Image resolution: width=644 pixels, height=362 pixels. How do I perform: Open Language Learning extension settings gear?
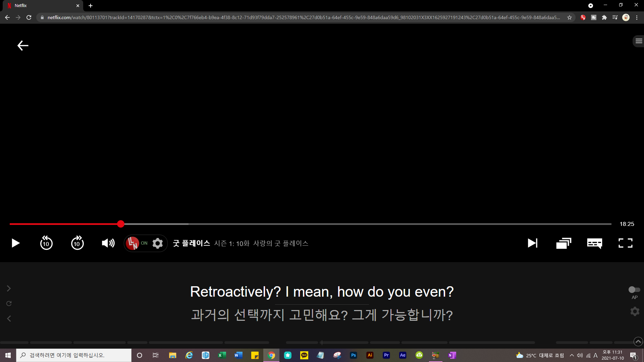157,243
